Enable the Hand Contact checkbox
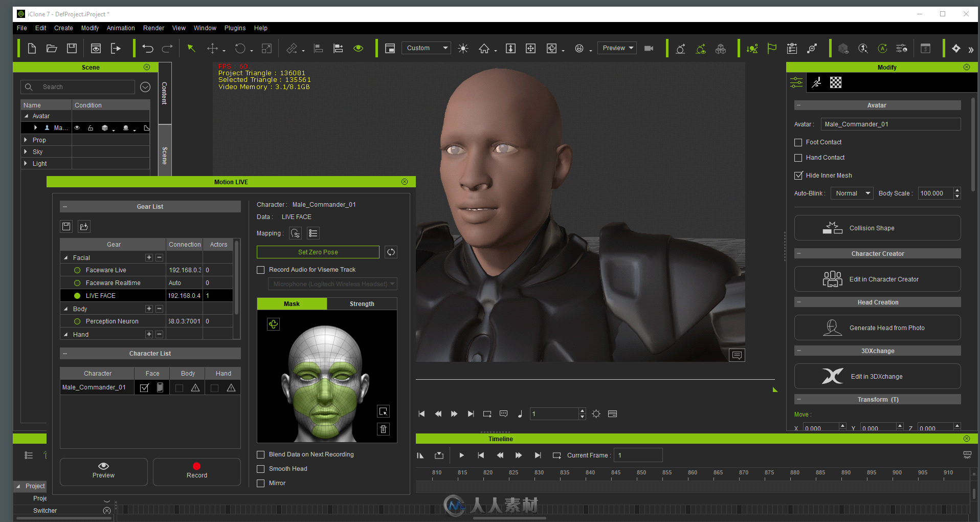Viewport: 980px width, 522px height. 798,158
